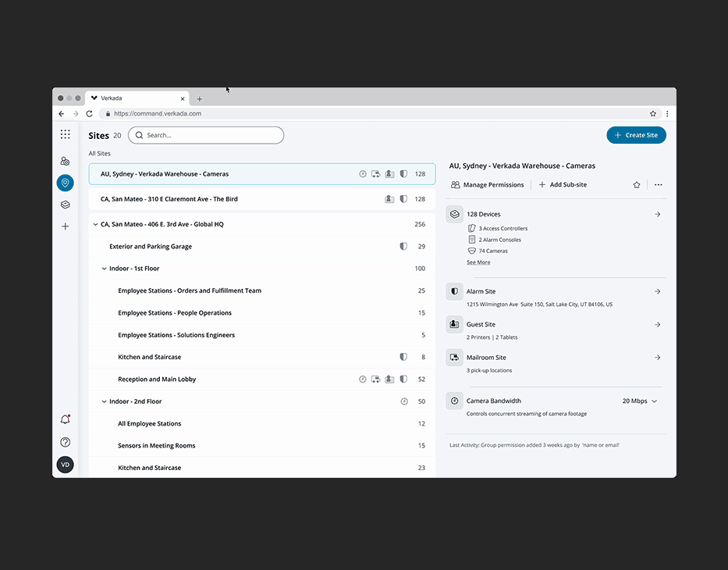
Task: Select the Verkada browser tab
Action: pos(137,98)
